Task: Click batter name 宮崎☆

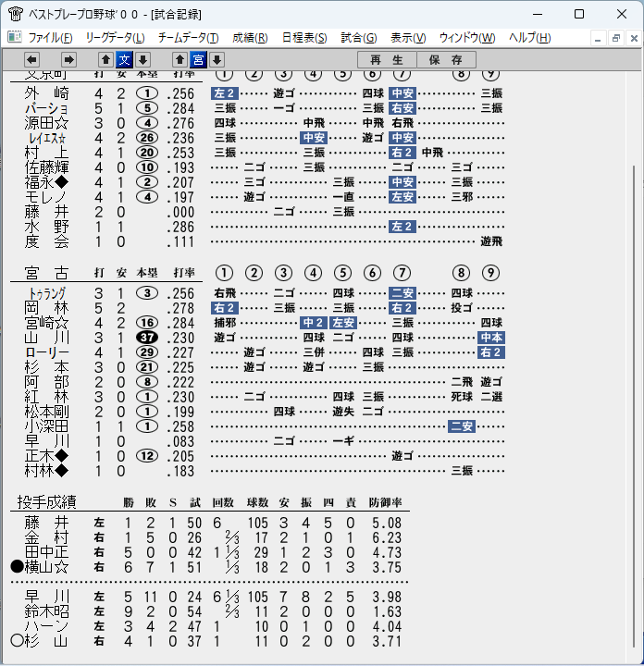Action: point(47,323)
